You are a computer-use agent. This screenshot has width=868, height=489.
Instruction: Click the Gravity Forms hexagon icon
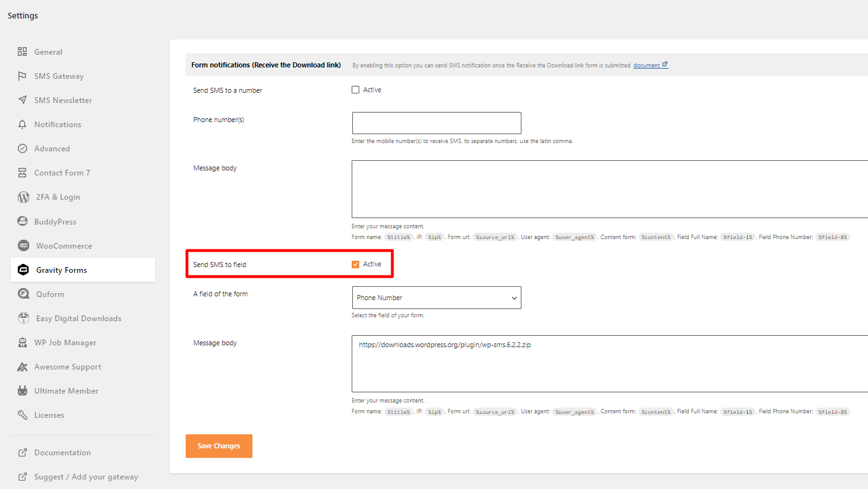tap(24, 270)
